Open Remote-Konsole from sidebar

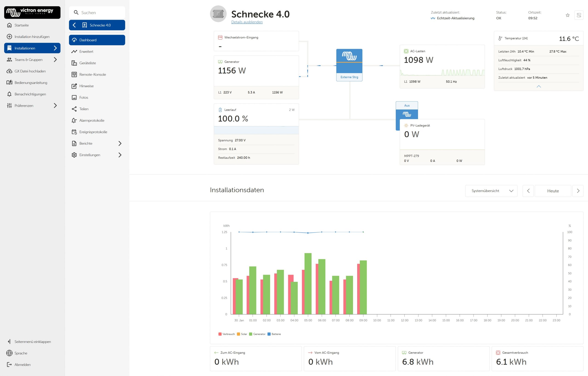(x=93, y=74)
